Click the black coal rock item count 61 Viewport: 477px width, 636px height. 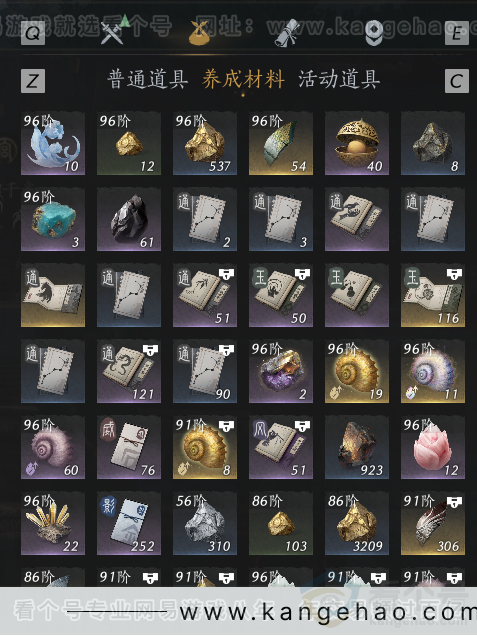[129, 219]
